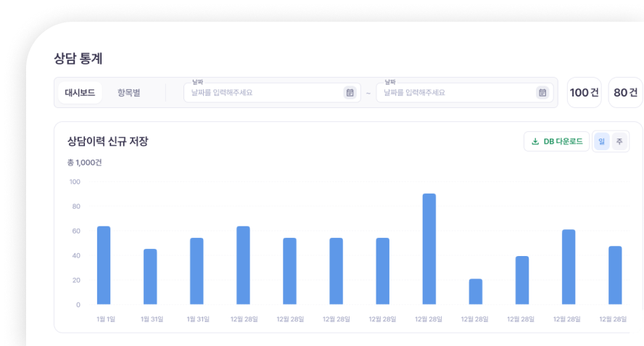
Task: Switch to the 대시보드 tab
Action: (80, 93)
